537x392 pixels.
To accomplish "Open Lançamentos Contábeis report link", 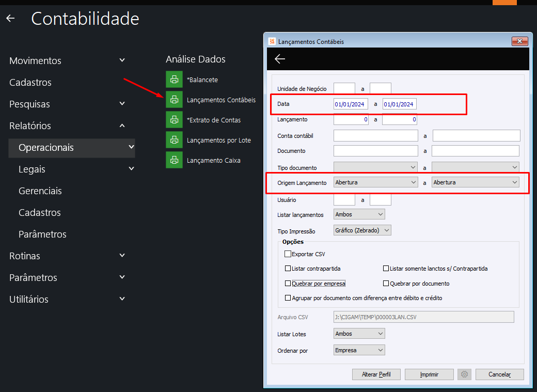I will [221, 100].
